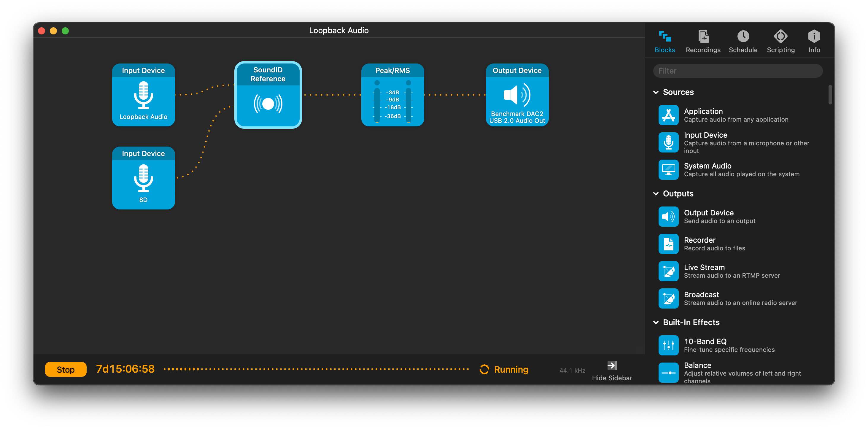868x429 pixels.
Task: Click the Peak/RMS meter block
Action: [x=392, y=95]
